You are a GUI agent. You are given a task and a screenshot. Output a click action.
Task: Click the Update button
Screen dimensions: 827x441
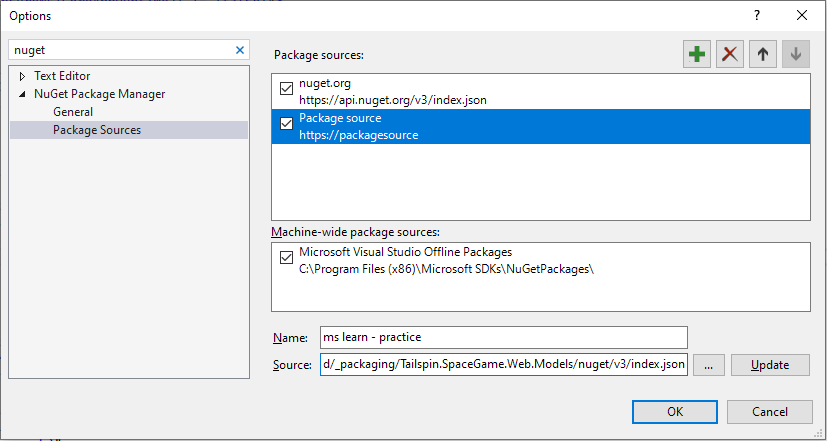tap(770, 365)
